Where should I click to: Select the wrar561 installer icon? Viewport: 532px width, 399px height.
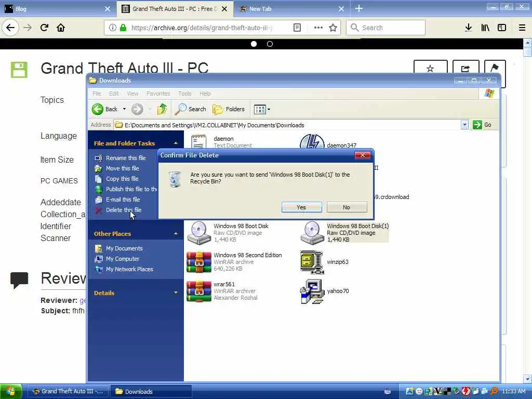pos(199,291)
